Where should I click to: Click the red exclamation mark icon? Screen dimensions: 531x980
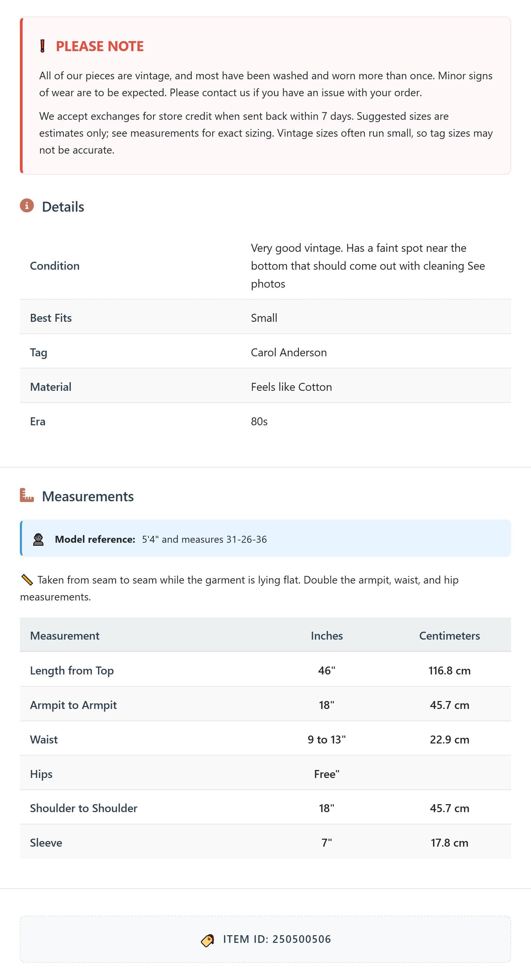coord(42,46)
